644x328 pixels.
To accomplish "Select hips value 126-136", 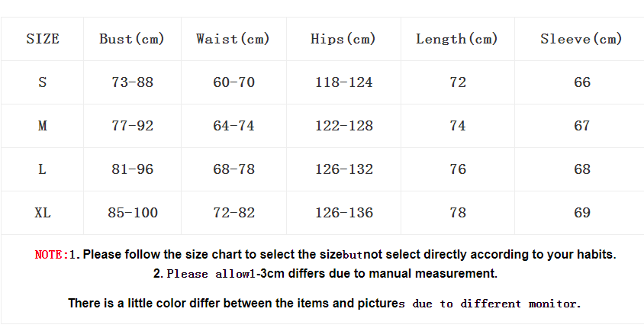I will tap(344, 213).
